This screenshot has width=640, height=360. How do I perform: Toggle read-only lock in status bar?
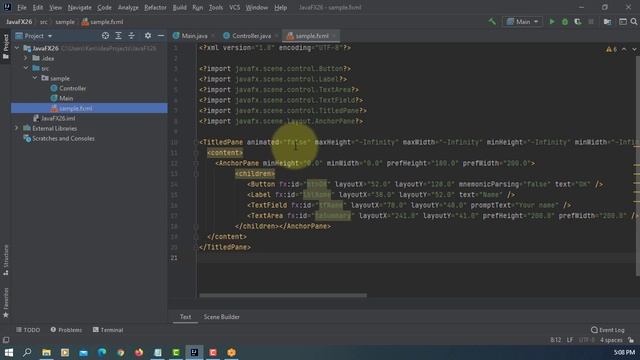[631, 340]
